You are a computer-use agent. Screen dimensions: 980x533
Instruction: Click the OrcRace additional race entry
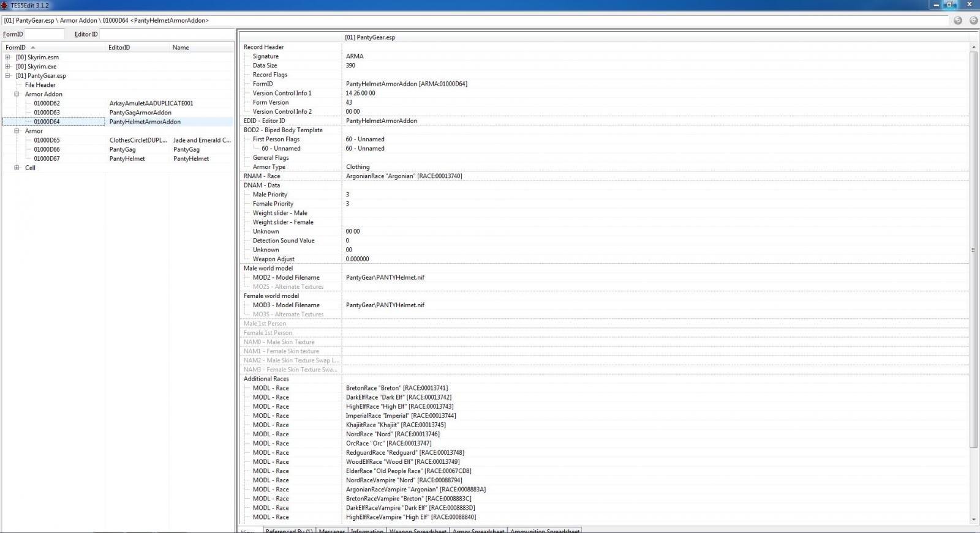pyautogui.click(x=388, y=443)
